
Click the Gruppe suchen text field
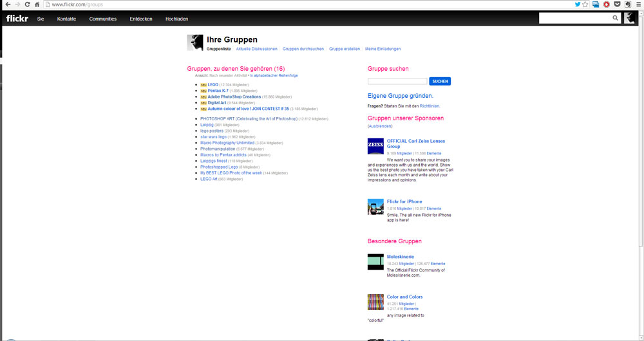click(x=397, y=82)
